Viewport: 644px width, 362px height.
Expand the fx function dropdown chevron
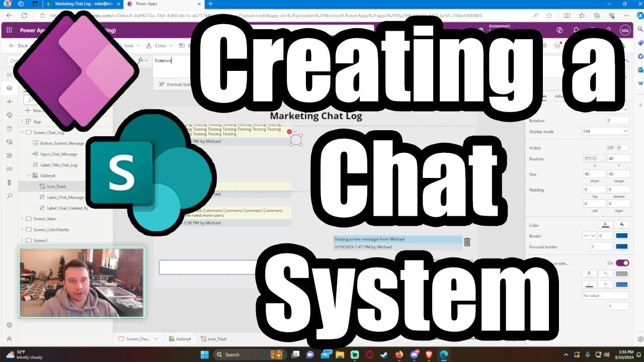pos(146,60)
